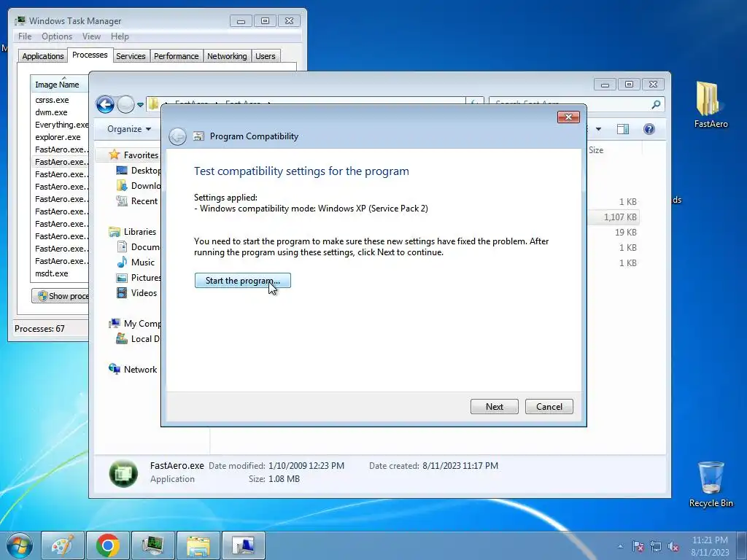Viewport: 747px width, 560px height.
Task: Open Windows Explorer taskbar button
Action: (x=198, y=545)
